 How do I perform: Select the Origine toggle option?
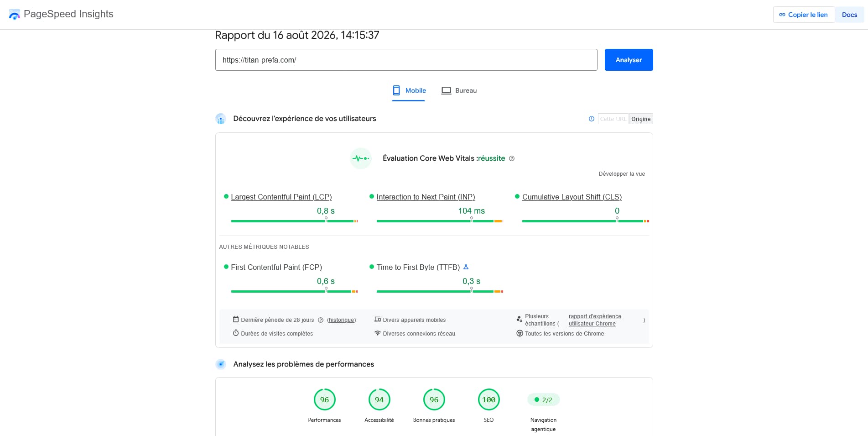tap(641, 119)
